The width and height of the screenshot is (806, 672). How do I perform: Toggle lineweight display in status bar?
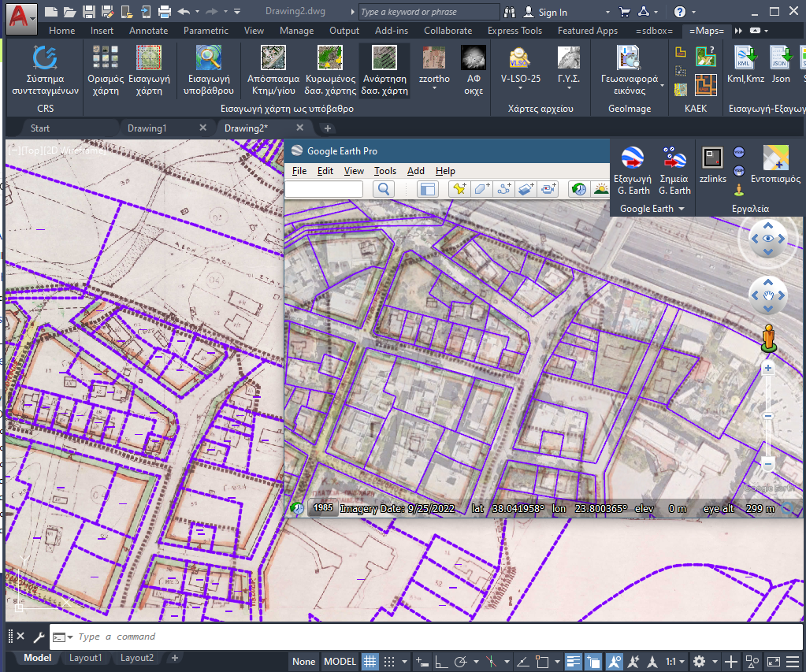[x=573, y=662]
